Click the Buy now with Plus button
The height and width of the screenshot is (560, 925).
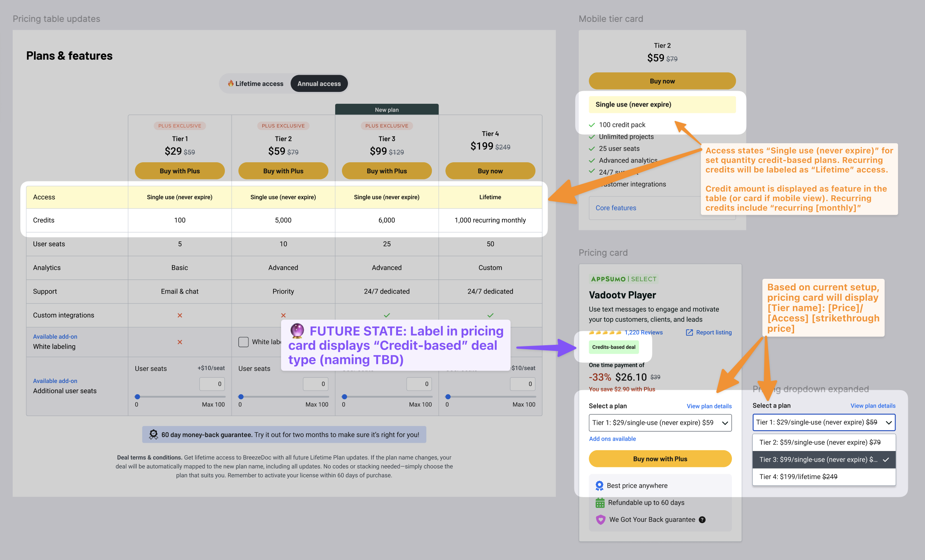660,459
